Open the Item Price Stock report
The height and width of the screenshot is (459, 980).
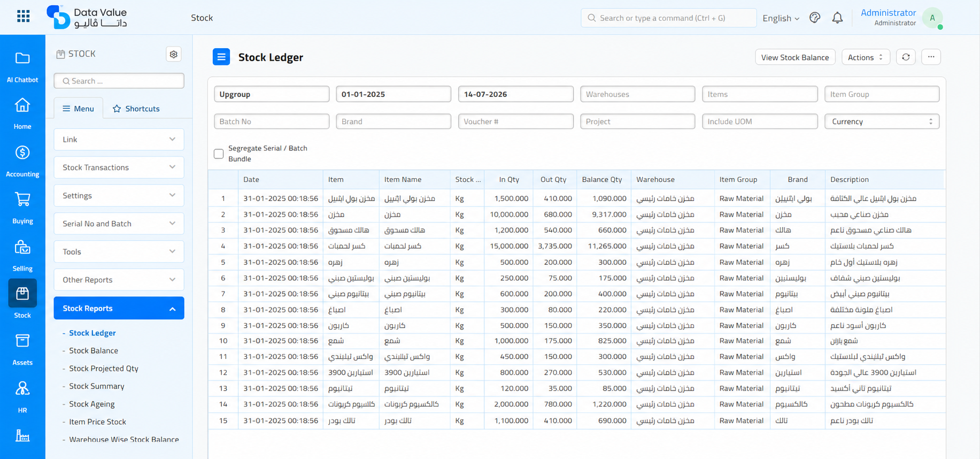point(98,422)
